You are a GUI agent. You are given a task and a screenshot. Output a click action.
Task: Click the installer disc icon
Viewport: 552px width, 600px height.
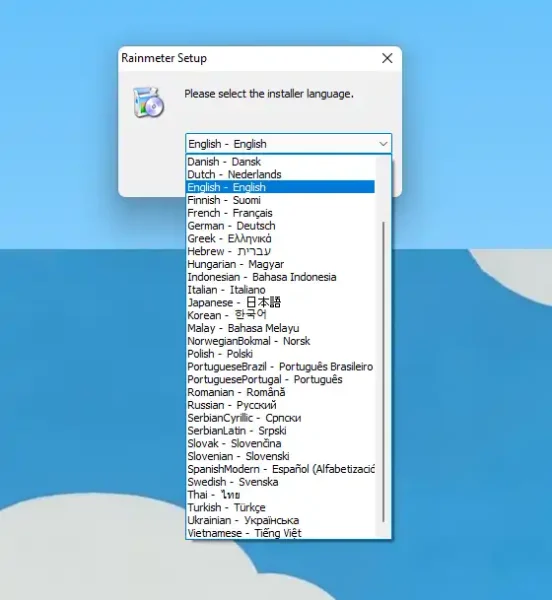(x=148, y=102)
